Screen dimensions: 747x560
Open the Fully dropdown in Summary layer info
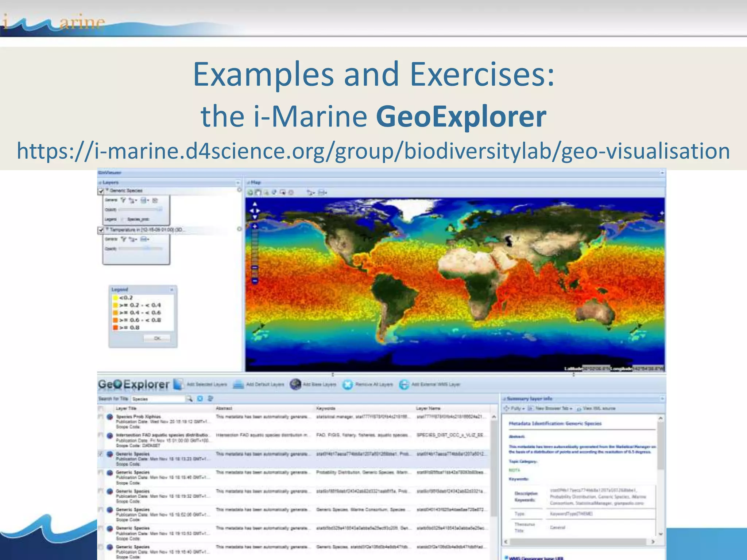(x=514, y=408)
